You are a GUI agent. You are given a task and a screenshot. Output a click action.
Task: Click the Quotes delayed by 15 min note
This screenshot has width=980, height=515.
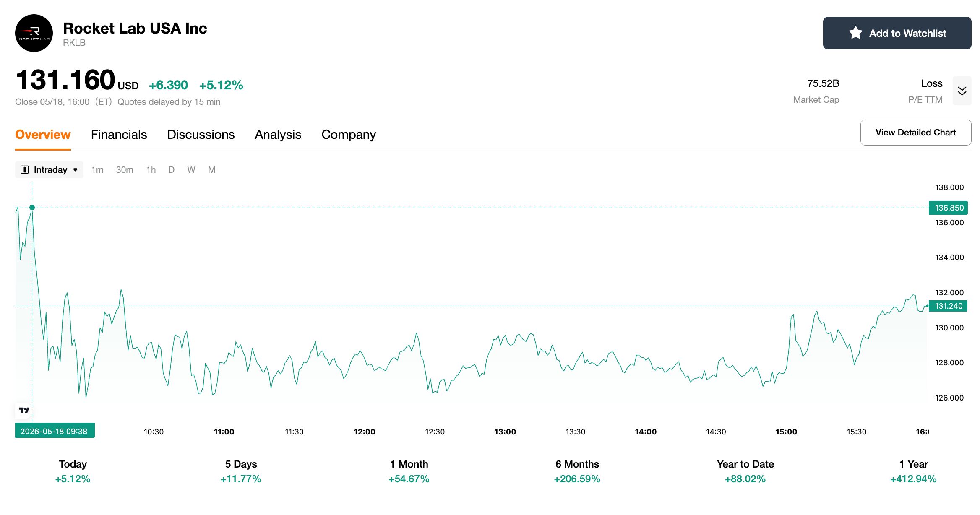click(x=169, y=102)
